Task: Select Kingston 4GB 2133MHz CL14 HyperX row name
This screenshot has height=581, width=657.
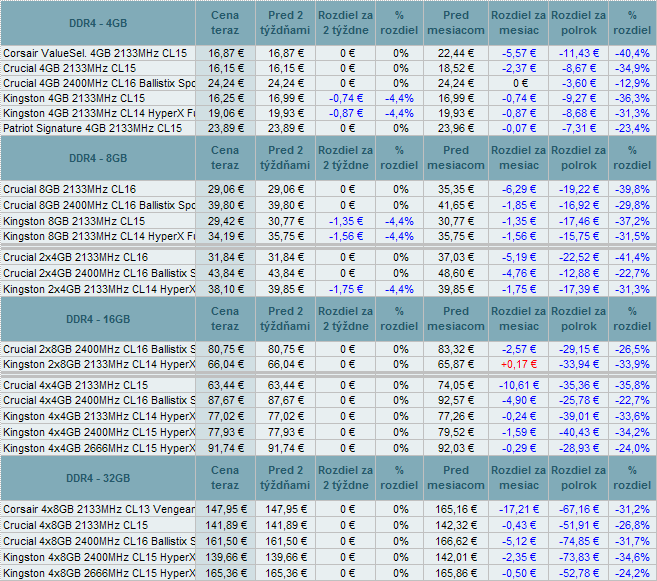Action: [x=99, y=114]
